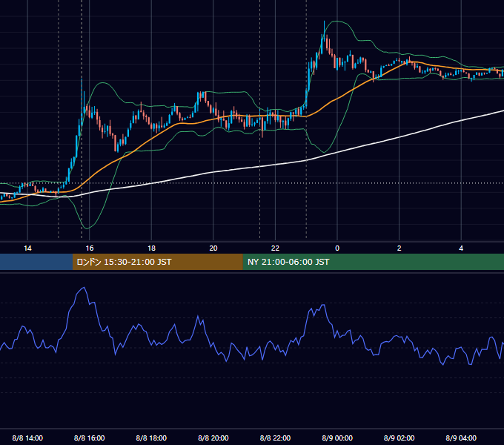The height and width of the screenshot is (445, 504).
Task: Click the 8/9 00:00 time label
Action: click(337, 438)
